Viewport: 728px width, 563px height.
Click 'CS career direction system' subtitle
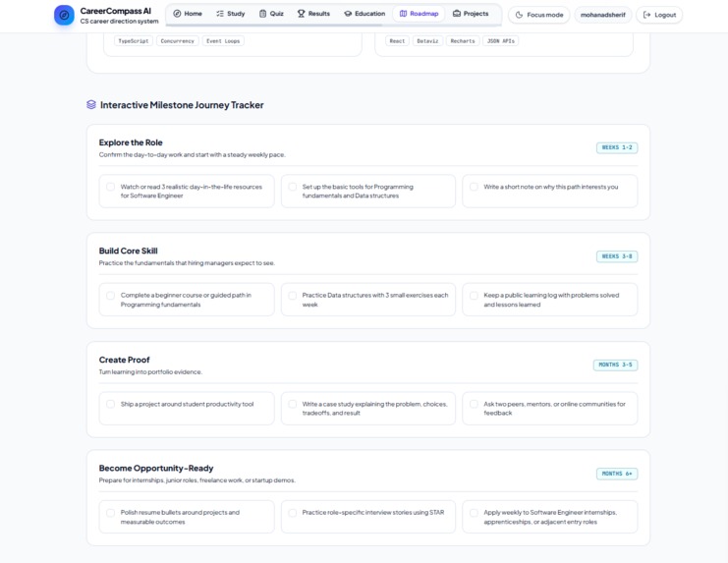(119, 22)
